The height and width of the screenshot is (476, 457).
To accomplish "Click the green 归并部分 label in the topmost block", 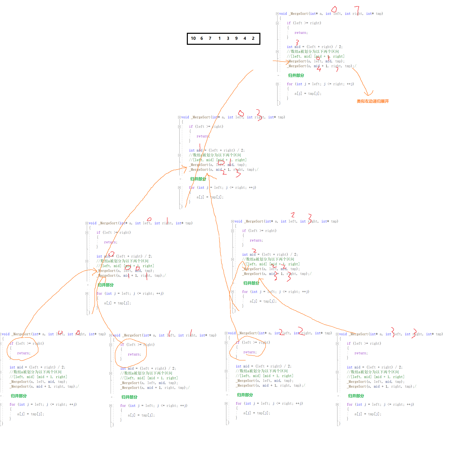I will click(296, 76).
